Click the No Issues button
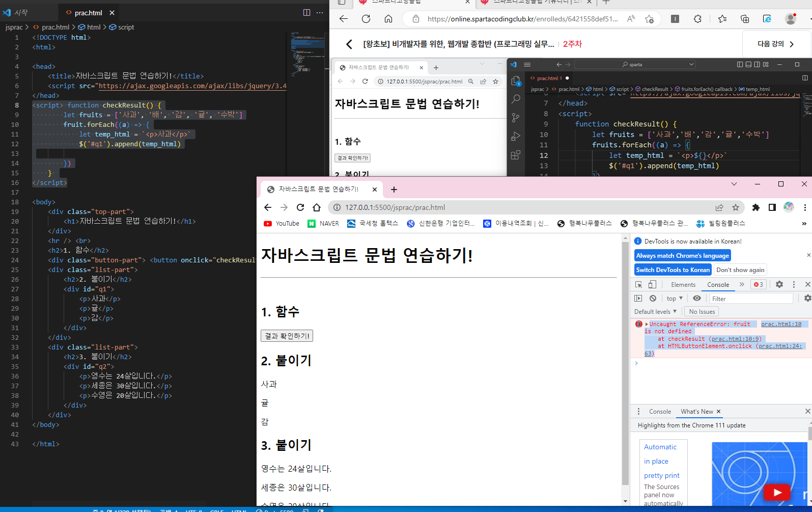 (x=702, y=312)
